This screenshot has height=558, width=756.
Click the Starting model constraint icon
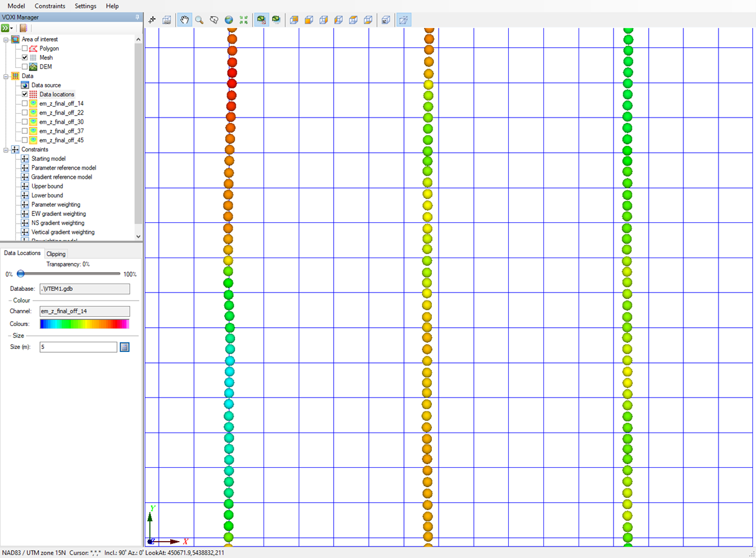[x=25, y=159]
